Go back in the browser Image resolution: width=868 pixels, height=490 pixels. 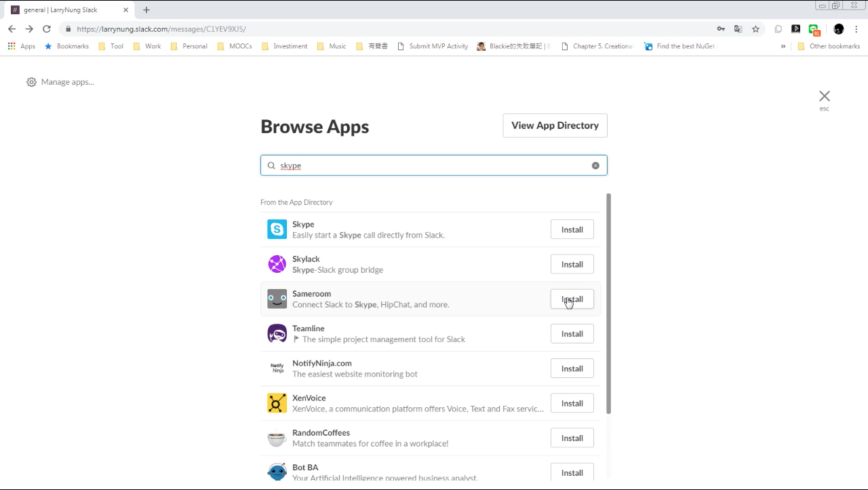[x=12, y=29]
